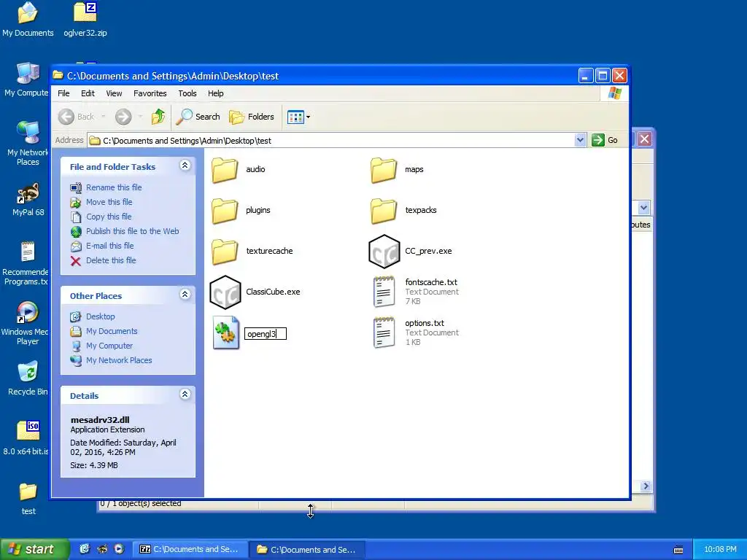747x560 pixels.
Task: Open the maps folder
Action: (384, 169)
